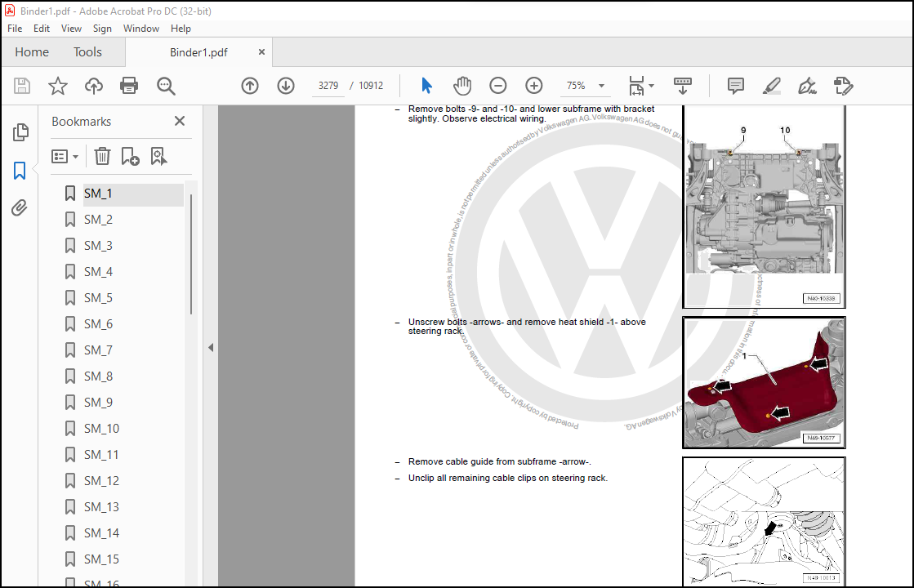This screenshot has height=588, width=914.
Task: Click the Save file icon
Action: [22, 86]
